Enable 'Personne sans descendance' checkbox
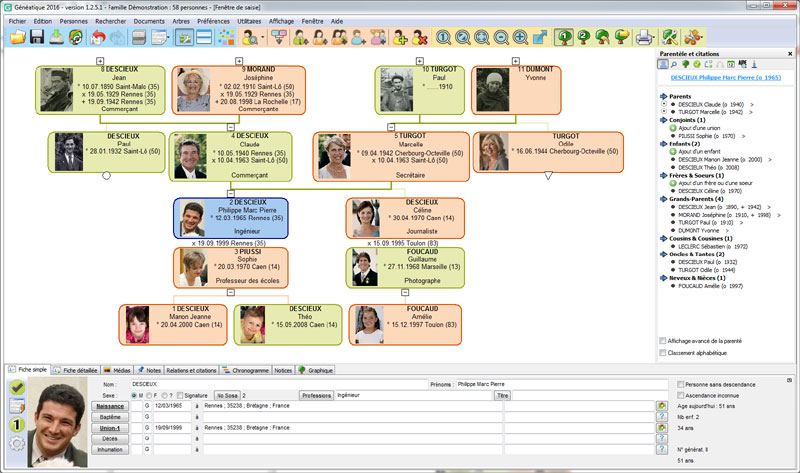This screenshot has width=800, height=473. [680, 384]
